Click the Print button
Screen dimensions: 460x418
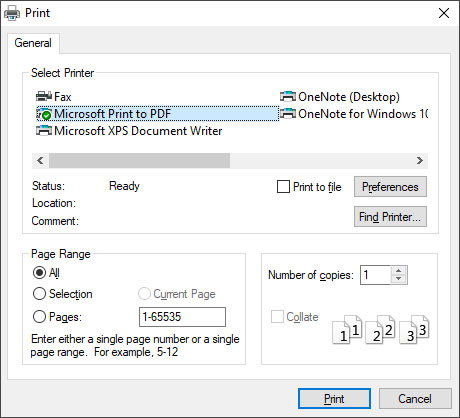334,399
